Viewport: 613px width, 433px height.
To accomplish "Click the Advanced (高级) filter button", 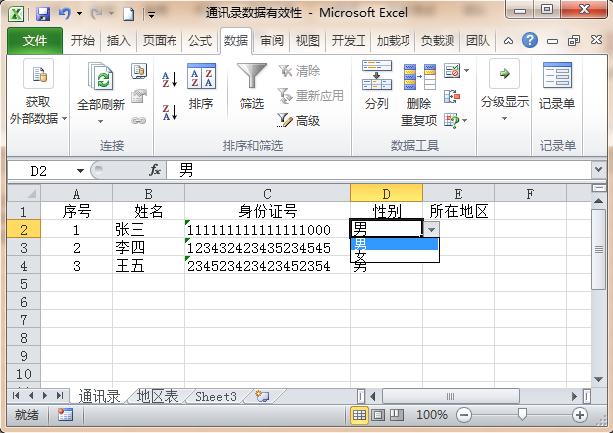I will (298, 120).
